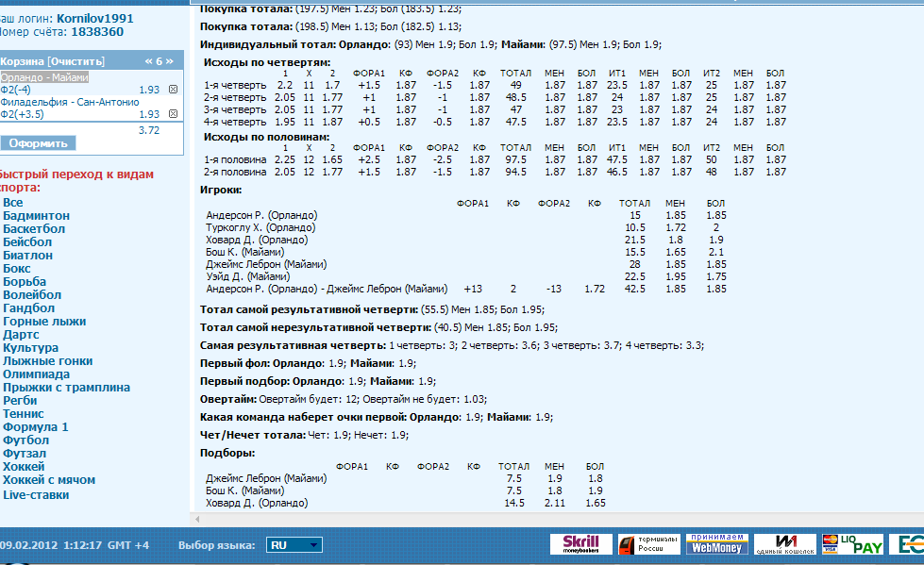Click the Единый кошелек payment logo
The height and width of the screenshot is (565, 924).
[x=785, y=544]
